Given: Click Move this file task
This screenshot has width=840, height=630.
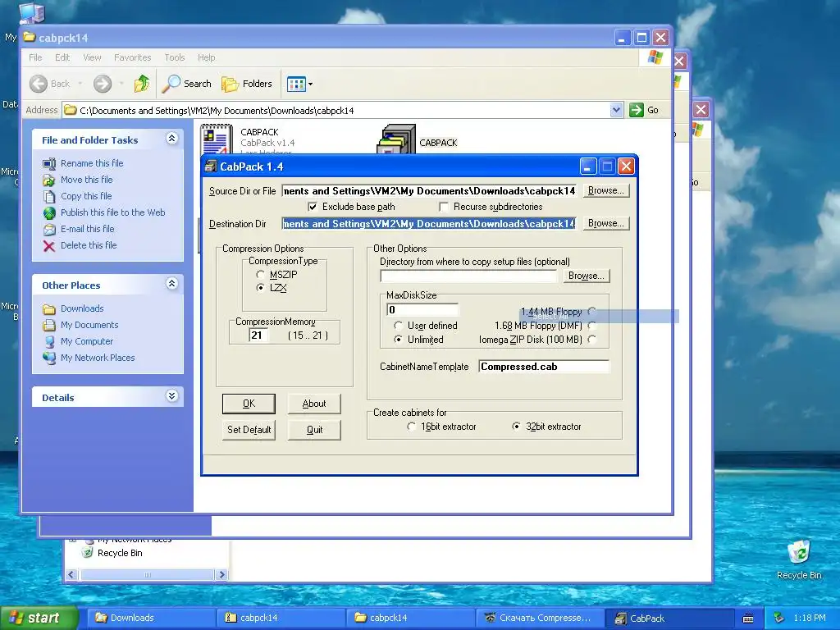Looking at the screenshot, I should 86,180.
